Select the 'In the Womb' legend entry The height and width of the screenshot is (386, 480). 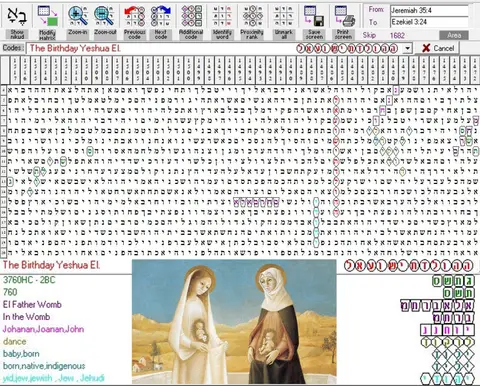tap(26, 317)
